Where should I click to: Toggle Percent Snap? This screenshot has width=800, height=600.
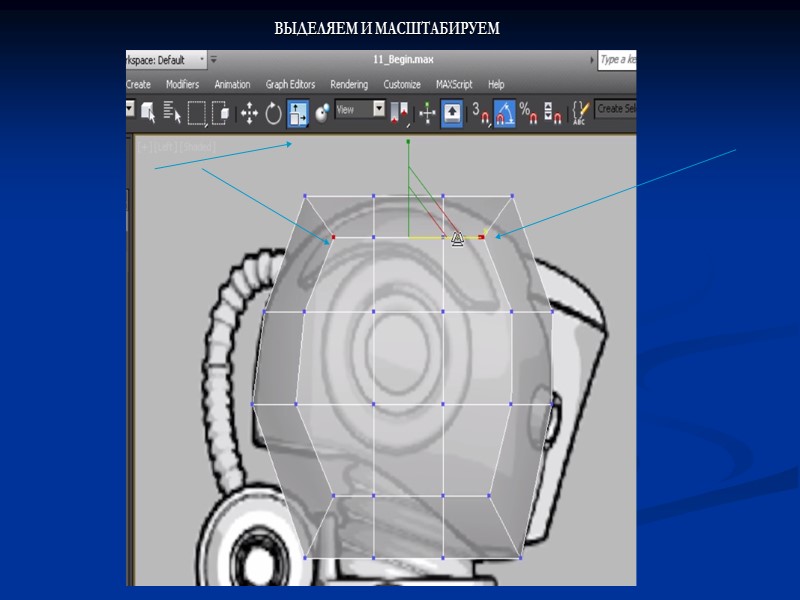(529, 113)
